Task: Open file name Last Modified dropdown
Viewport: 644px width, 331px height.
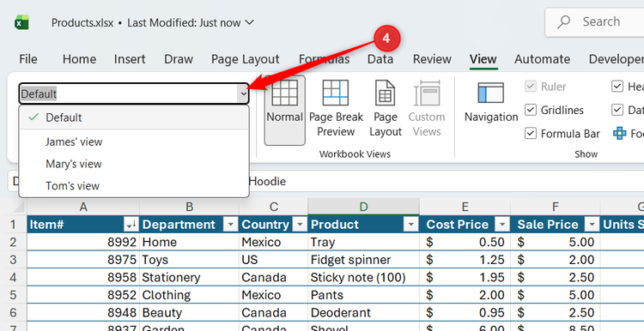Action: coord(249,22)
